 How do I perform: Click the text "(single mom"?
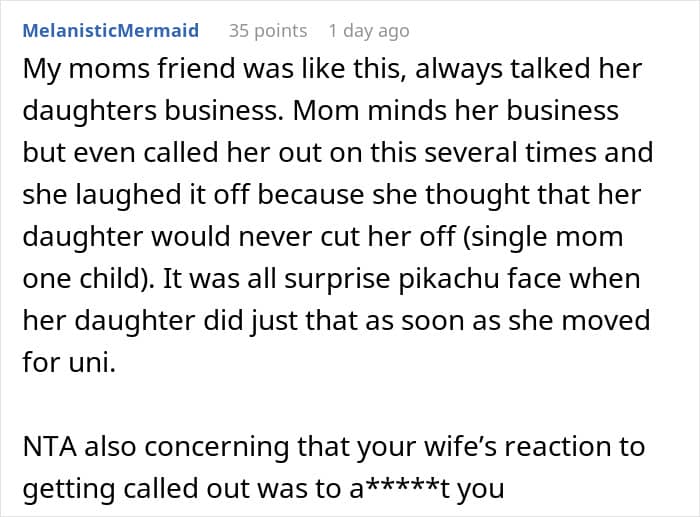536,239
